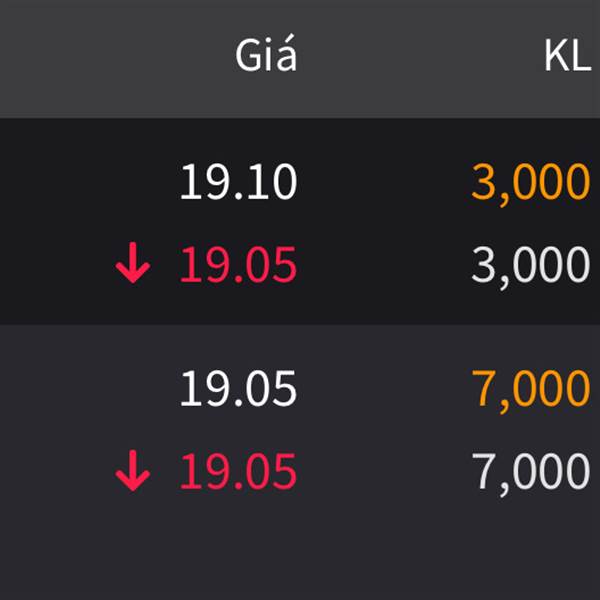This screenshot has width=600, height=600.
Task: Sort by the KL column header
Action: tap(567, 55)
